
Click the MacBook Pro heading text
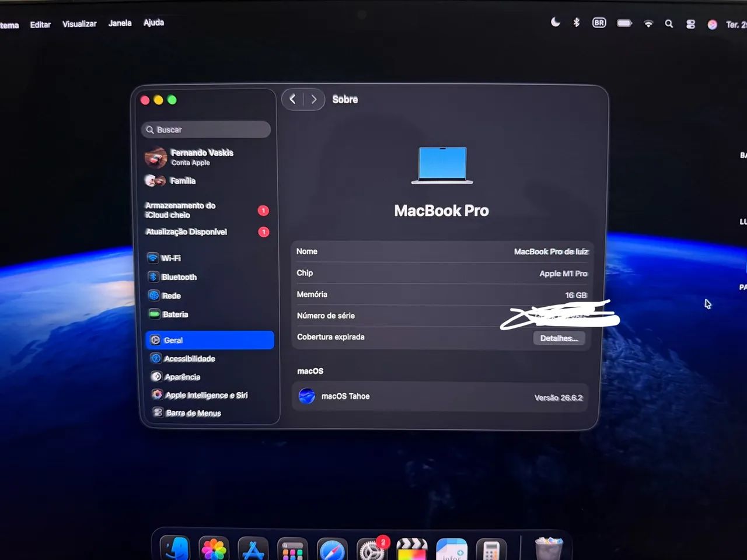click(442, 211)
